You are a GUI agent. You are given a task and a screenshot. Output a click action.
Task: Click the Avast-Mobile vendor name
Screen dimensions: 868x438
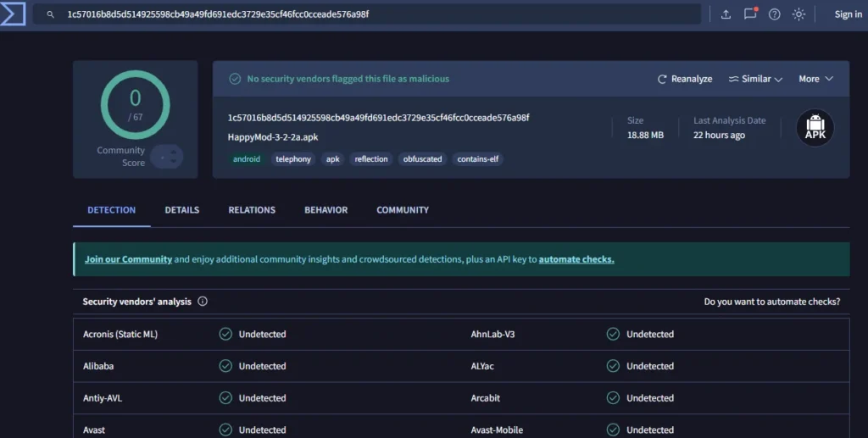tap(497, 430)
